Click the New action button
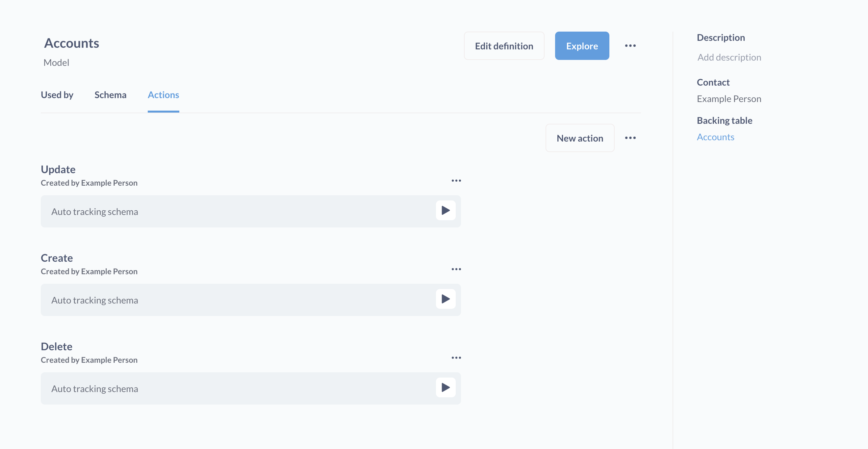The image size is (868, 449). [579, 138]
